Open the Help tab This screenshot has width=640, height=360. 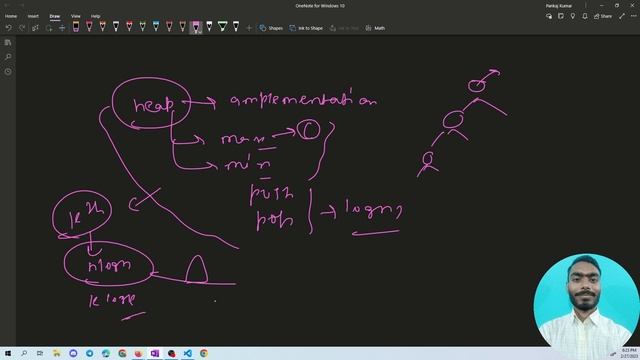[96, 16]
